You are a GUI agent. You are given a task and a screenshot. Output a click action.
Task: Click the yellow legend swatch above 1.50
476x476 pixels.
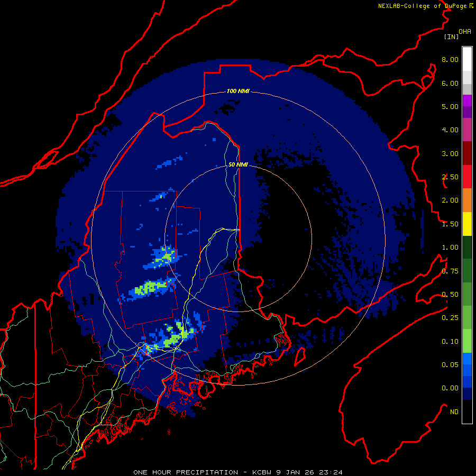(467, 224)
